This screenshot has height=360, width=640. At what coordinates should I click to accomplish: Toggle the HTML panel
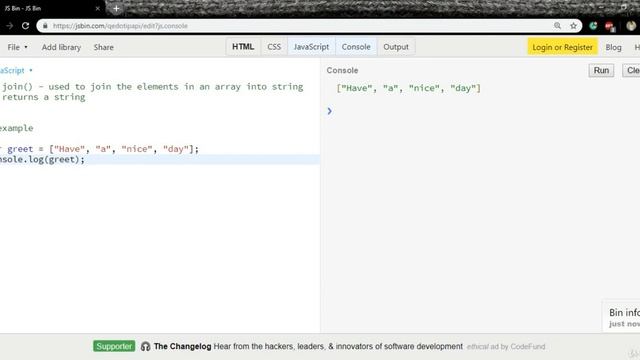pos(243,47)
